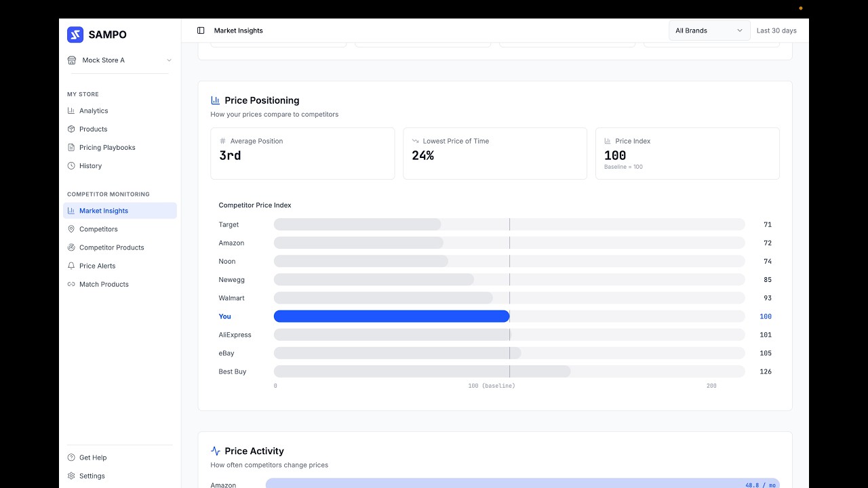Click the blue You price index bar
Screen dimensions: 868x488
click(x=391, y=317)
